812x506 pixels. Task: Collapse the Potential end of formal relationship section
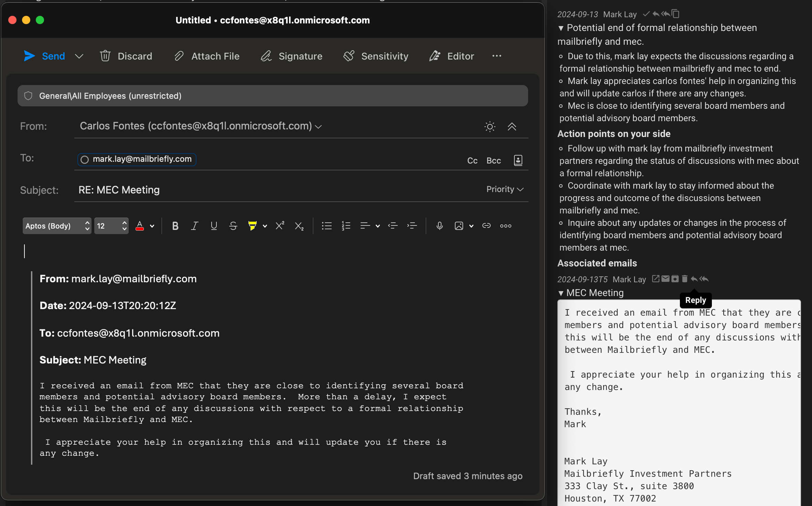click(561, 28)
